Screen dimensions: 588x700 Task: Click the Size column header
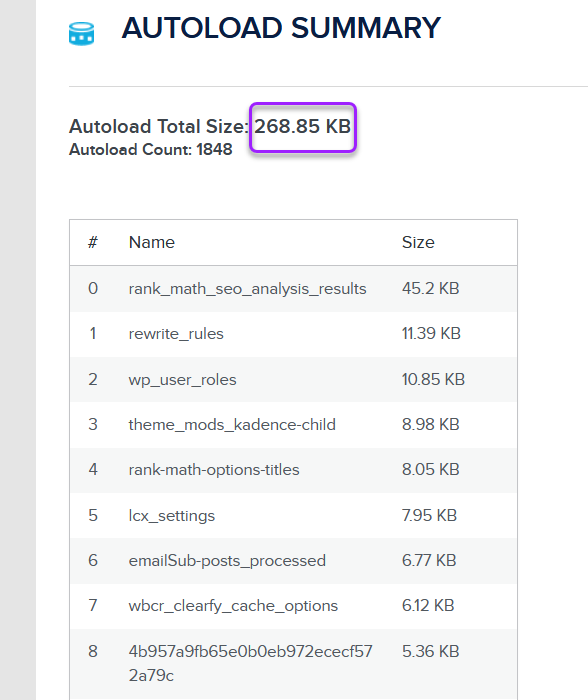point(418,242)
